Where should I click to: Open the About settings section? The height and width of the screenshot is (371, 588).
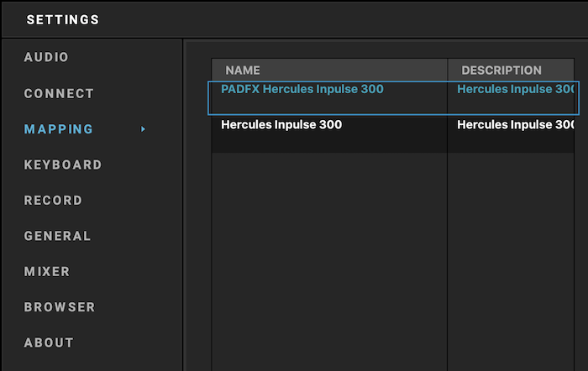click(x=49, y=342)
